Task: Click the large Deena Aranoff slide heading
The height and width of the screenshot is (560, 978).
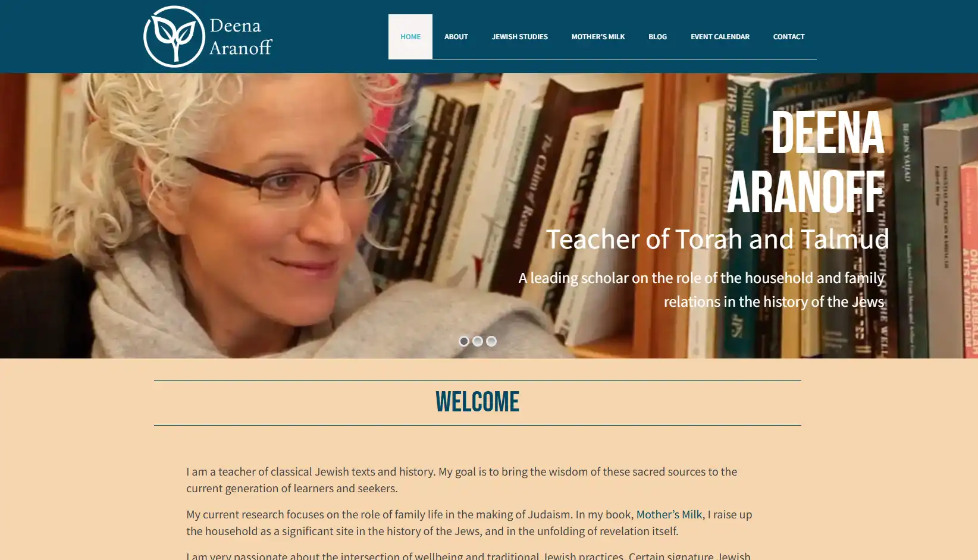Action: coord(807,162)
